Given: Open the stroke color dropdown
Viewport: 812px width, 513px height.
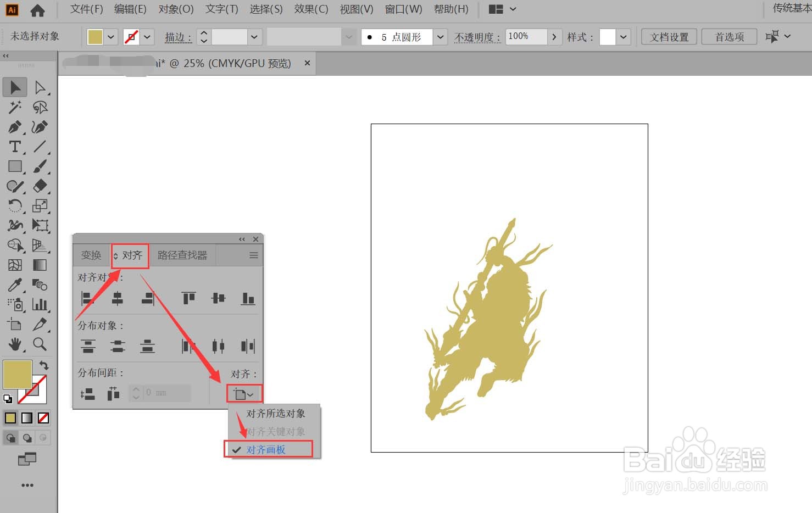Looking at the screenshot, I should pyautogui.click(x=147, y=37).
